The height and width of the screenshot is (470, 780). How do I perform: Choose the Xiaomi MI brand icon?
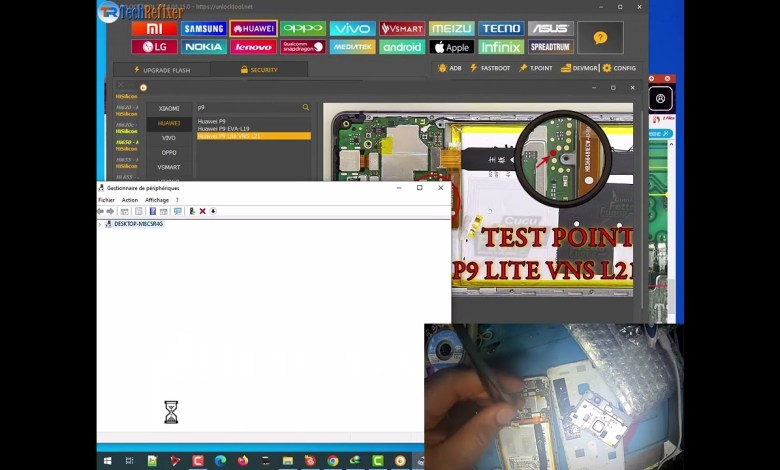coord(154,29)
